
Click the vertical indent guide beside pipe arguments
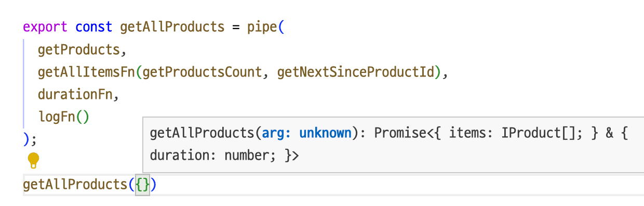tap(24, 83)
